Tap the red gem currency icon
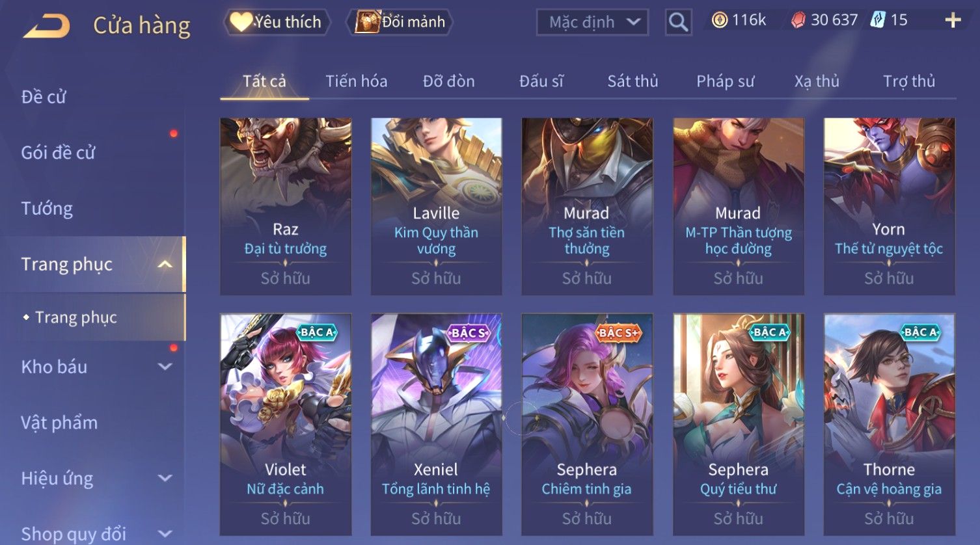 tap(798, 21)
